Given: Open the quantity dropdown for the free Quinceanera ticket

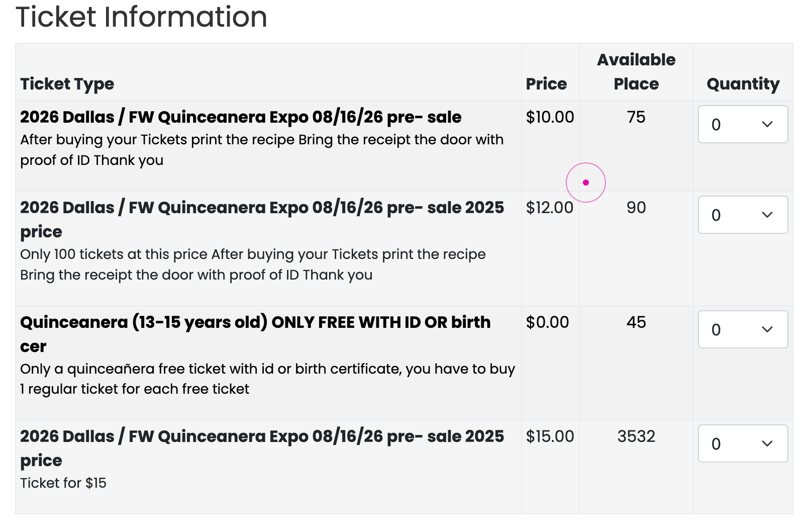Looking at the screenshot, I should coord(743,329).
